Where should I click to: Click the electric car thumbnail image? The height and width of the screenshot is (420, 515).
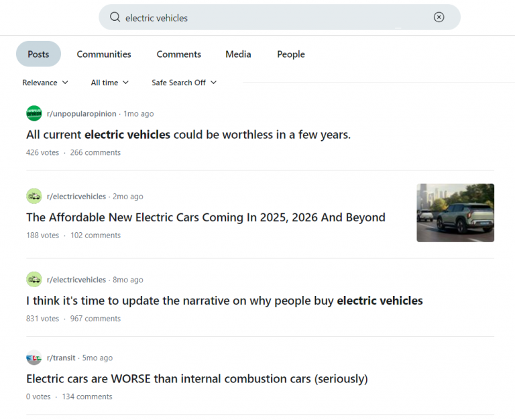[x=455, y=213]
